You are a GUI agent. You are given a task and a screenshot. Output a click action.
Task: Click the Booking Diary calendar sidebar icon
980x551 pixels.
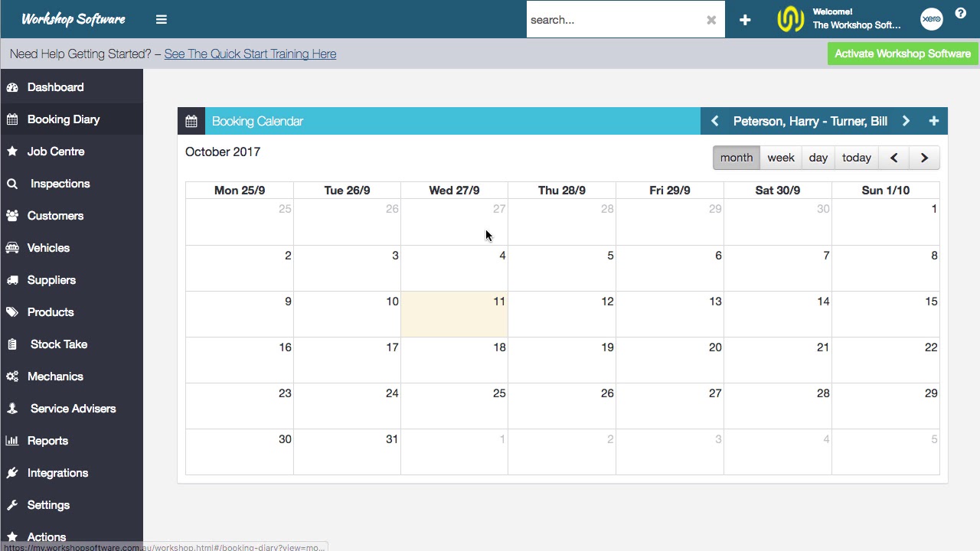(12, 119)
